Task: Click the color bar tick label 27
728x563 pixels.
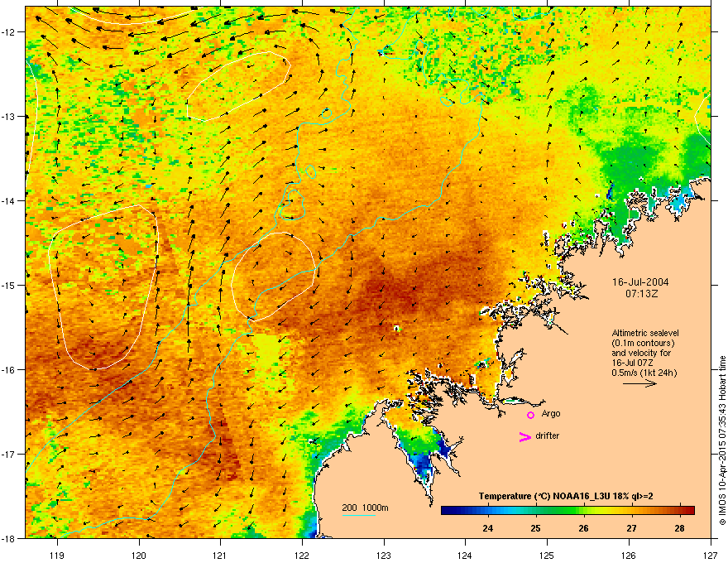Action: (631, 528)
